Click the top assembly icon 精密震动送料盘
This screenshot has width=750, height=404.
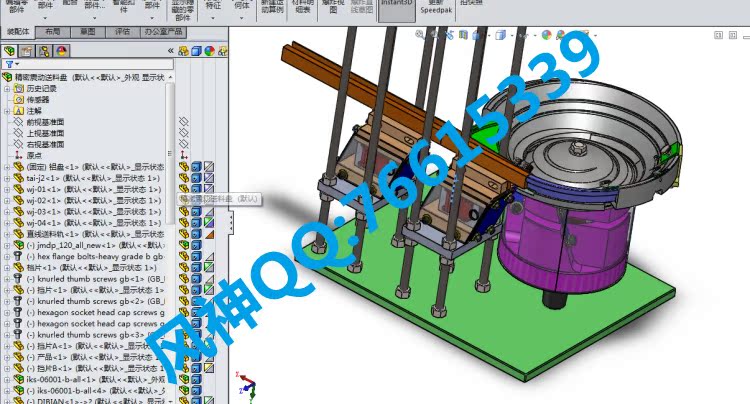coord(7,77)
